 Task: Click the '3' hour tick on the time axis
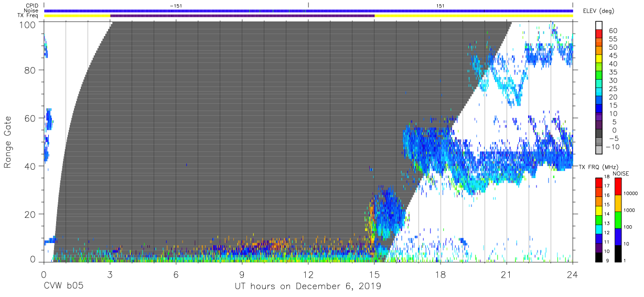(x=110, y=274)
